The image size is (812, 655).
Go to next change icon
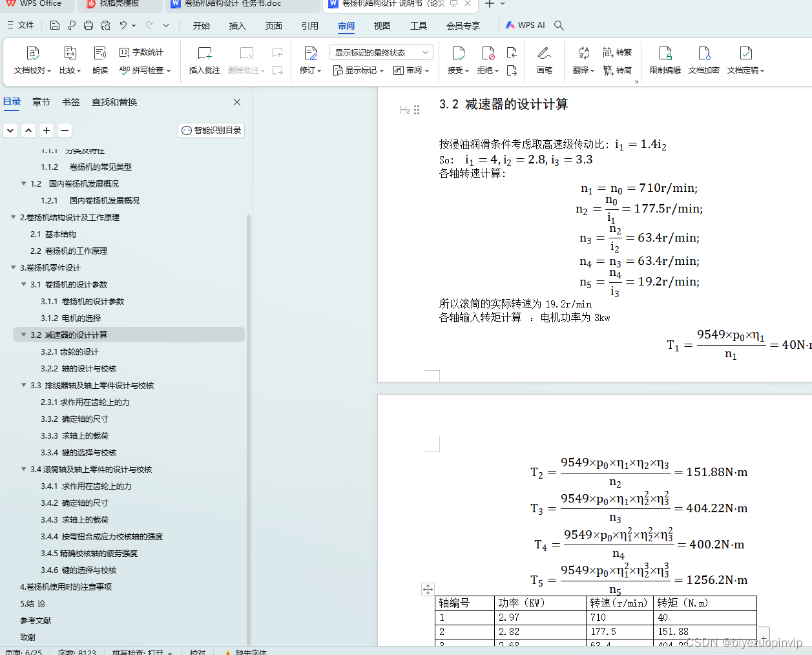pos(512,70)
